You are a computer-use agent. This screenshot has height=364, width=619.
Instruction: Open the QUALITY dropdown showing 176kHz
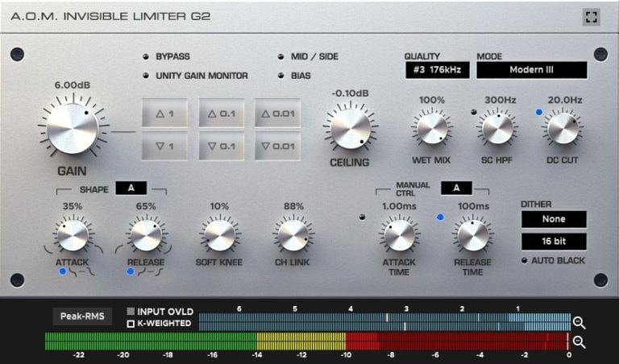pyautogui.click(x=438, y=70)
